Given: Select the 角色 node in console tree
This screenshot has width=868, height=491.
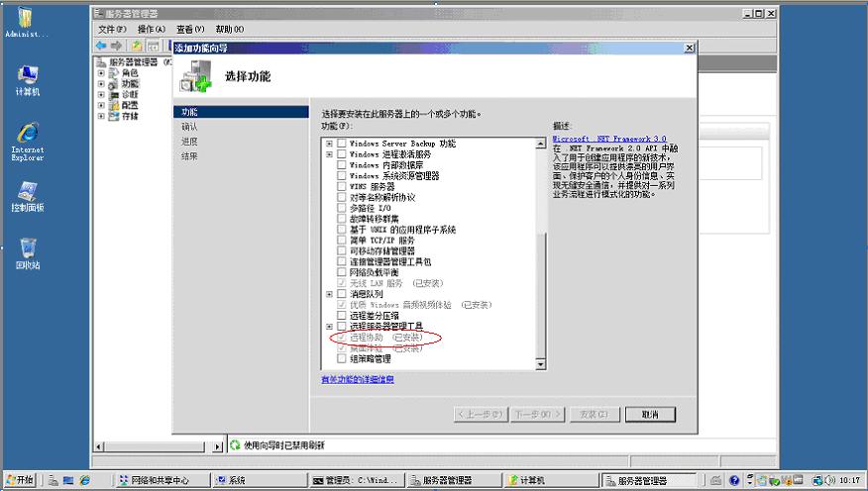Looking at the screenshot, I should (130, 73).
